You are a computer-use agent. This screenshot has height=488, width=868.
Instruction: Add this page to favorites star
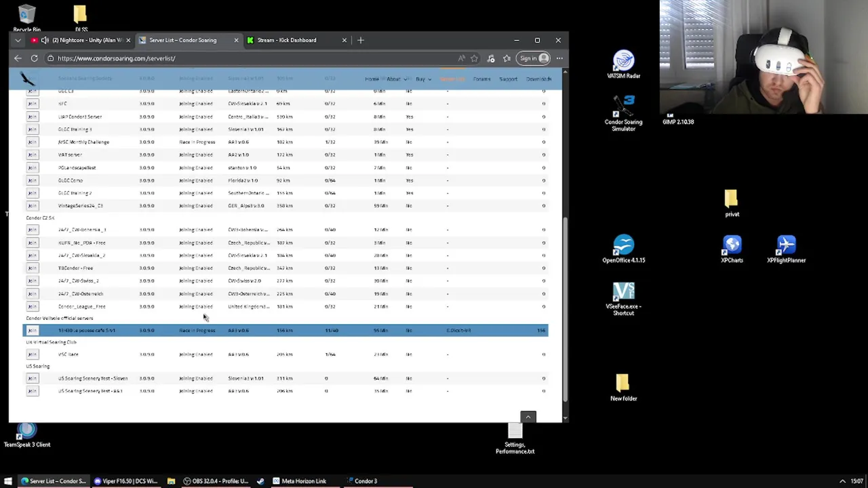(474, 58)
